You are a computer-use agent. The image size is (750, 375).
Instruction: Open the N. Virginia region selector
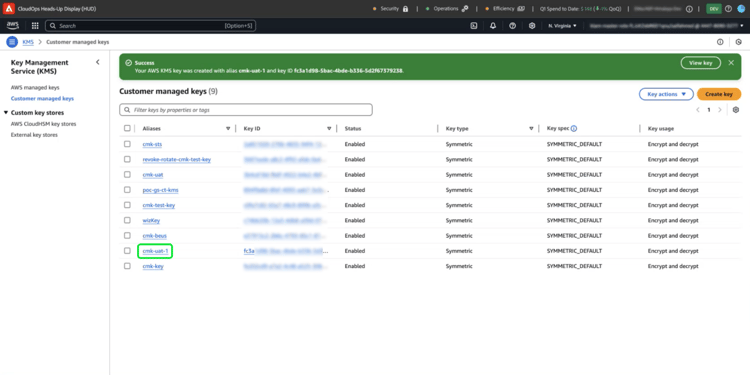(x=562, y=26)
